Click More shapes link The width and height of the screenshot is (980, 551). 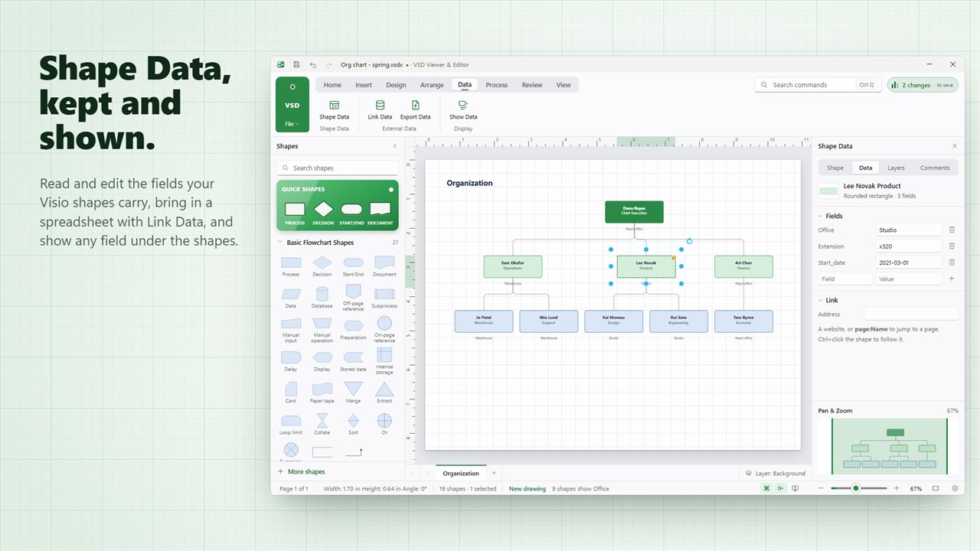(301, 471)
